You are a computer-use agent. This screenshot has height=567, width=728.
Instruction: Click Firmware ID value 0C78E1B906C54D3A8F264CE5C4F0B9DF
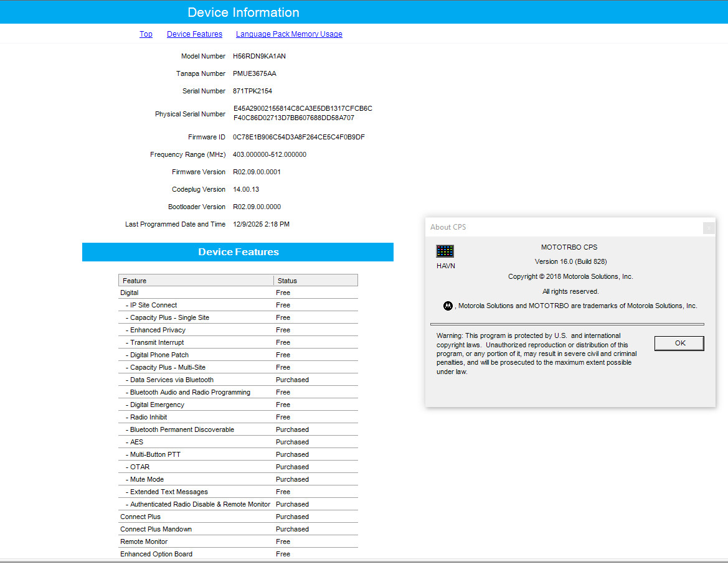(x=298, y=137)
